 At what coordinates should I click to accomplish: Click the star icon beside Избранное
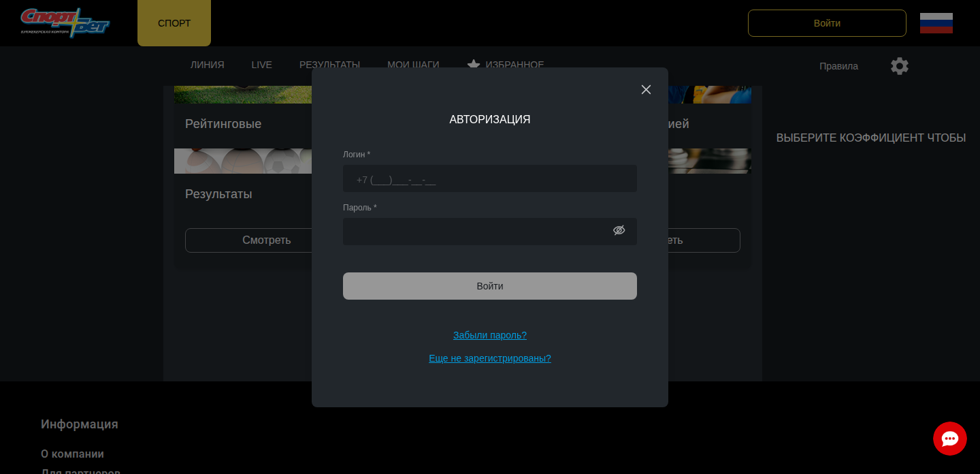click(x=474, y=65)
